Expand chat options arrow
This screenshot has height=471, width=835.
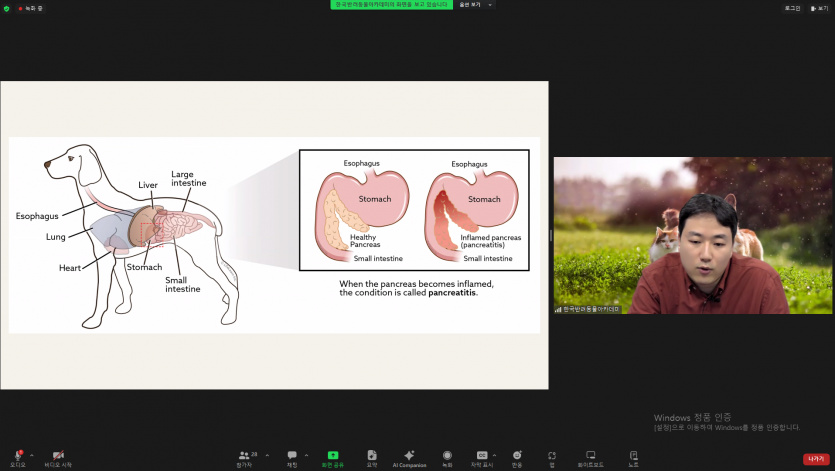tap(306, 456)
